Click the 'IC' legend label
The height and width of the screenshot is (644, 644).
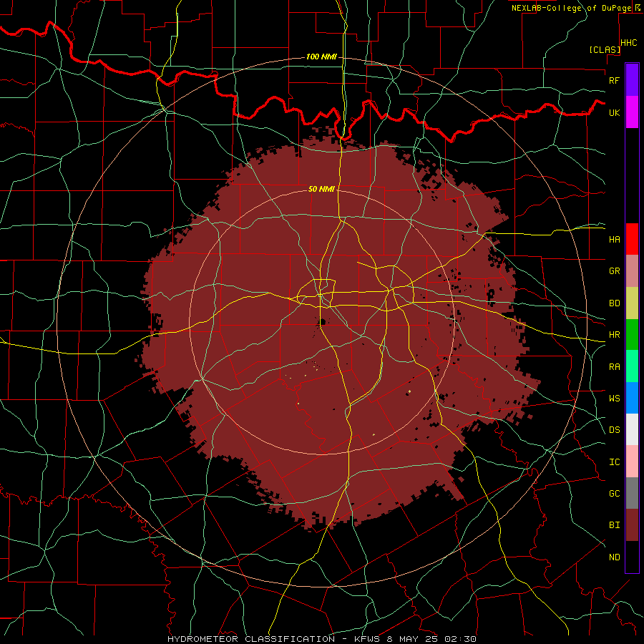pyautogui.click(x=614, y=462)
